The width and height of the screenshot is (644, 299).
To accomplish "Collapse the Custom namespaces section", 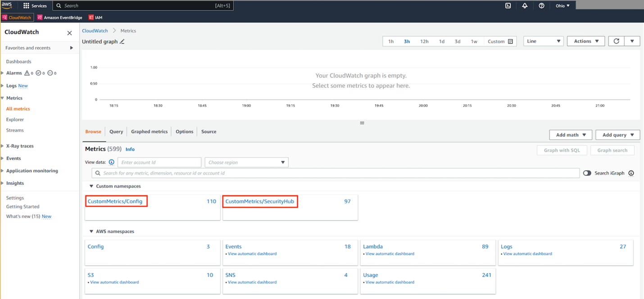I will click(91, 186).
